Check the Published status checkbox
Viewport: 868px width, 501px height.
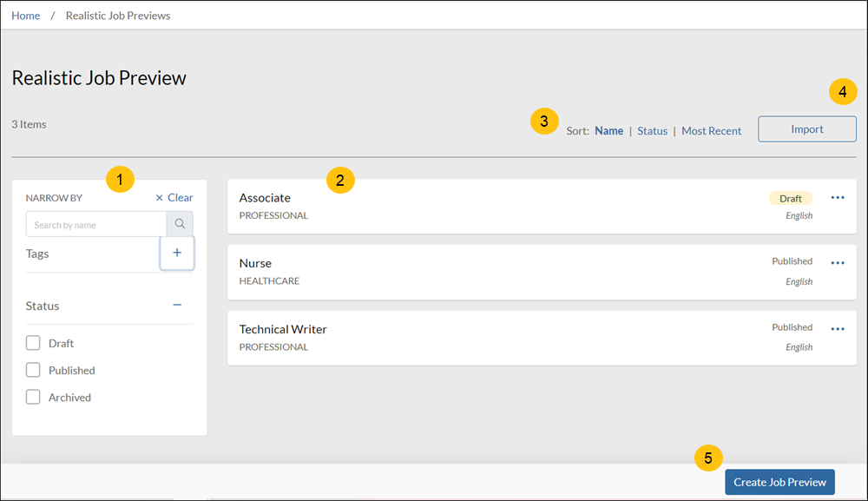coord(34,370)
